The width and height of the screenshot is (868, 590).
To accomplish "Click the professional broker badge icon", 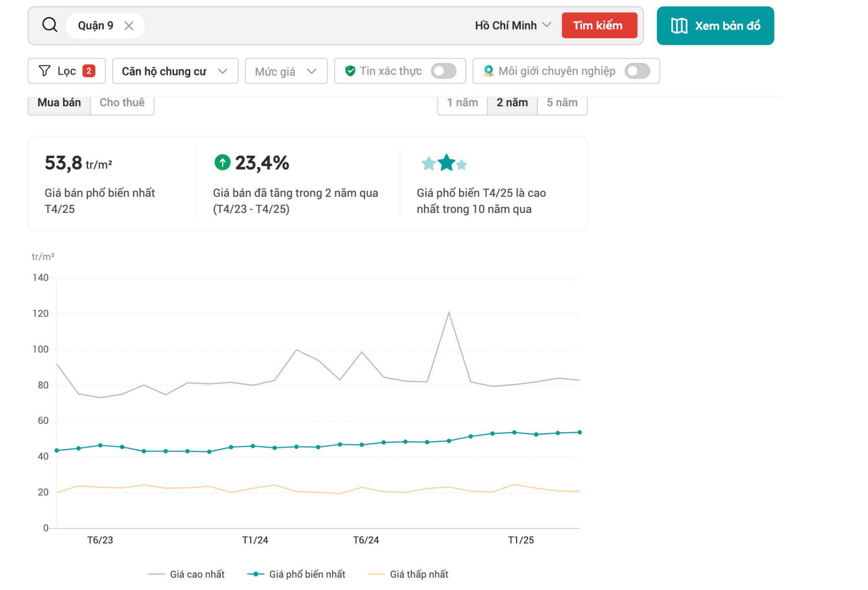I will click(x=488, y=71).
